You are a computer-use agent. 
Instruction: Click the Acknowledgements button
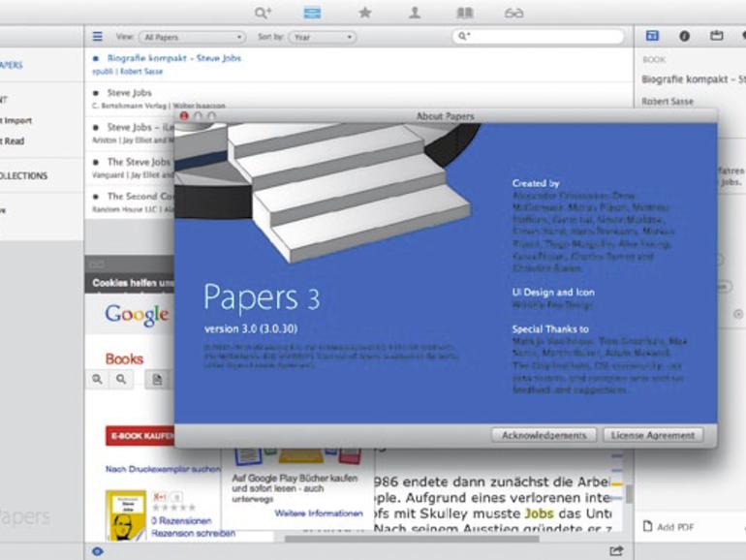click(544, 435)
